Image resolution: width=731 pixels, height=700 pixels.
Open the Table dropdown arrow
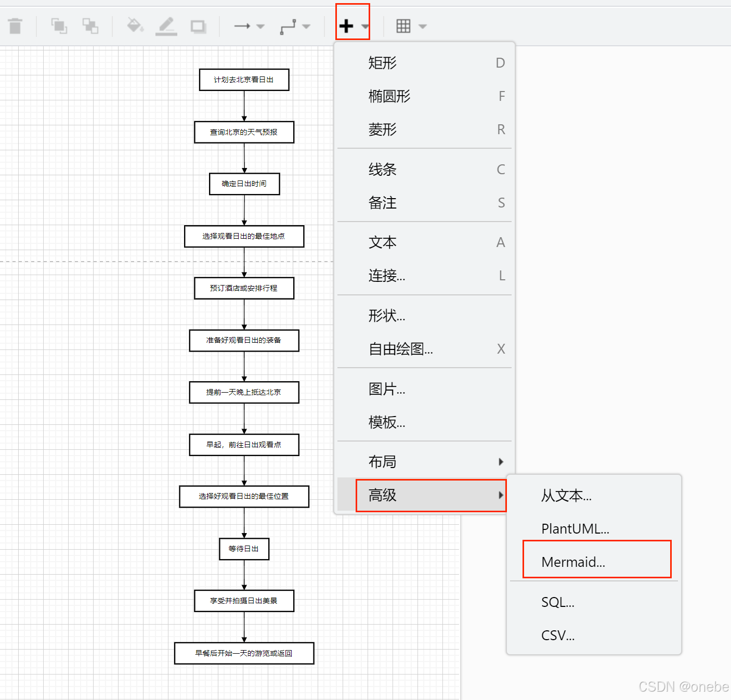(422, 27)
